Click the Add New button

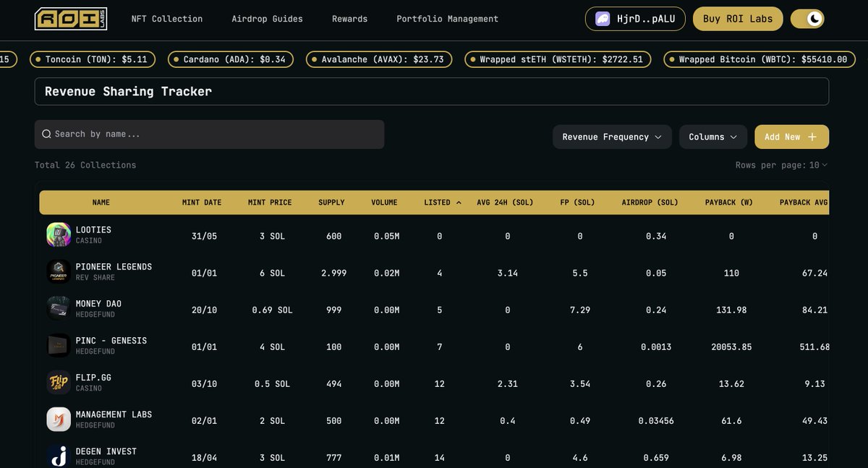click(x=791, y=137)
